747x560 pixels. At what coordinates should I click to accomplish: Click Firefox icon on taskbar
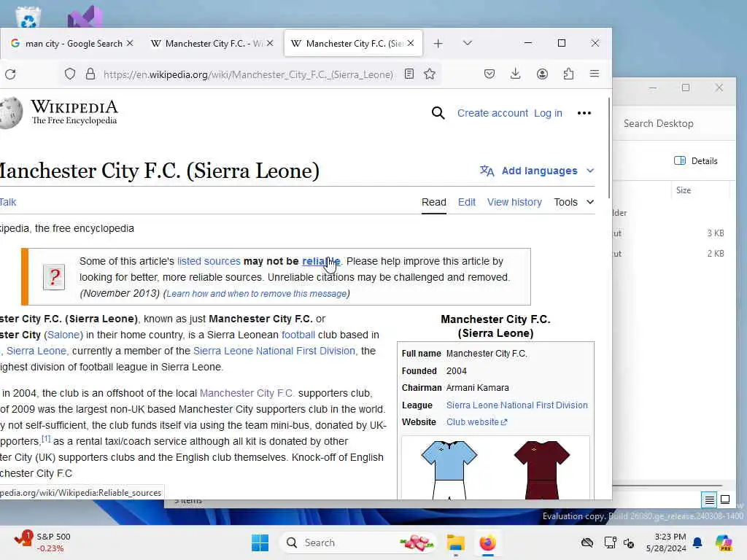[487, 542]
